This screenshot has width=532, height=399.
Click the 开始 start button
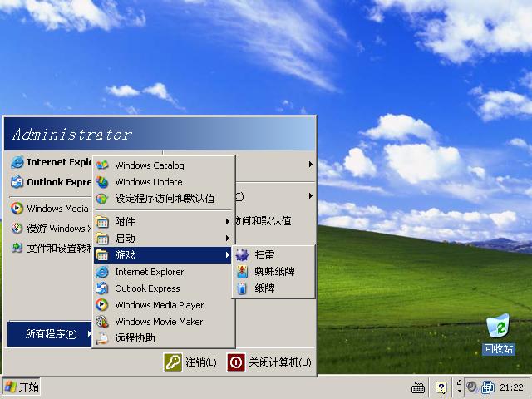pyautogui.click(x=22, y=387)
